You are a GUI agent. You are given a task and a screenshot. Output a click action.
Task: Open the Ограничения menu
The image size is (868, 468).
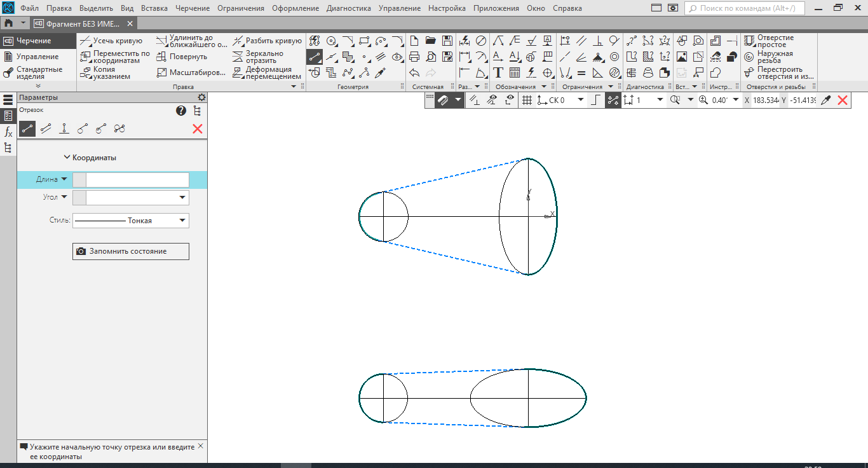pyautogui.click(x=241, y=8)
